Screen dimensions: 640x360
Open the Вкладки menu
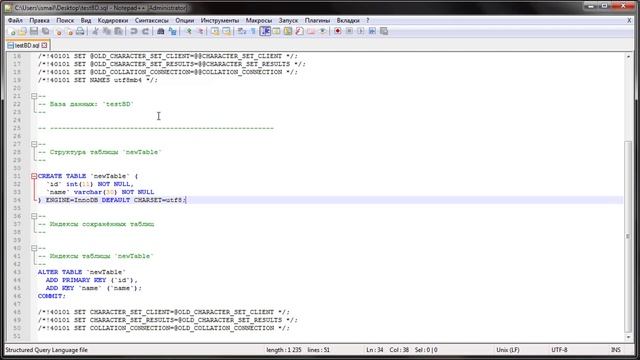click(348, 20)
